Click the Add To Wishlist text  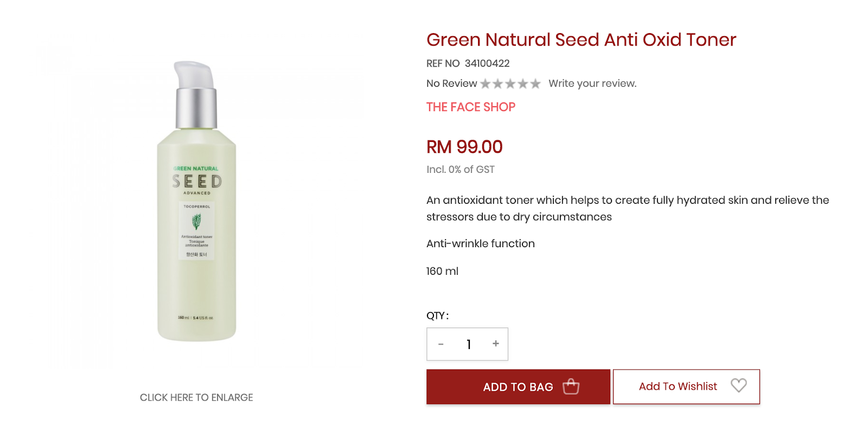678,386
